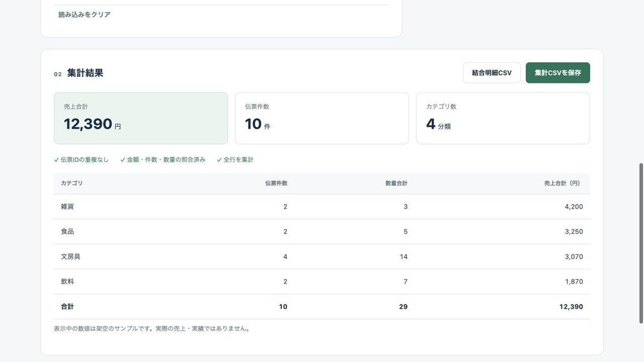Select the 文房具 category row label

pos(71,256)
